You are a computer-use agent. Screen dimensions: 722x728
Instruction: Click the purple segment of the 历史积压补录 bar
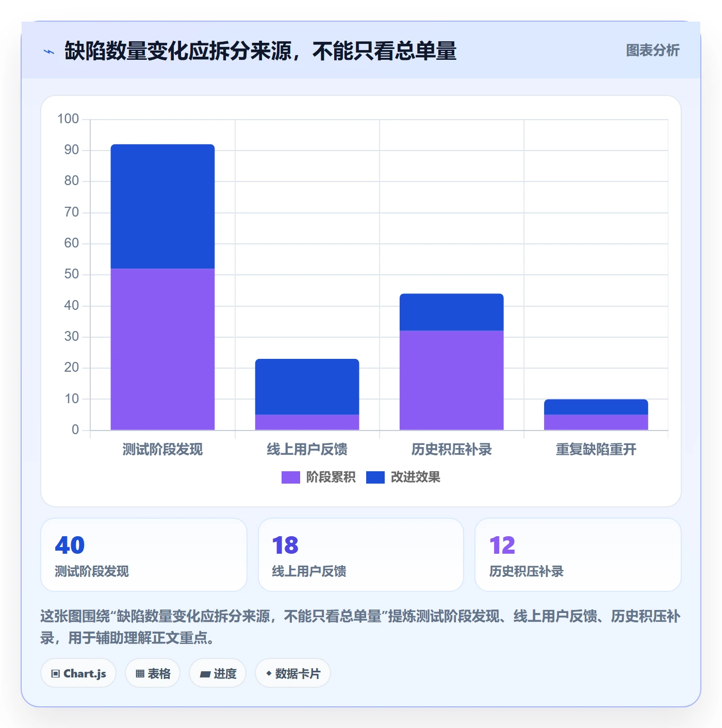(x=451, y=380)
